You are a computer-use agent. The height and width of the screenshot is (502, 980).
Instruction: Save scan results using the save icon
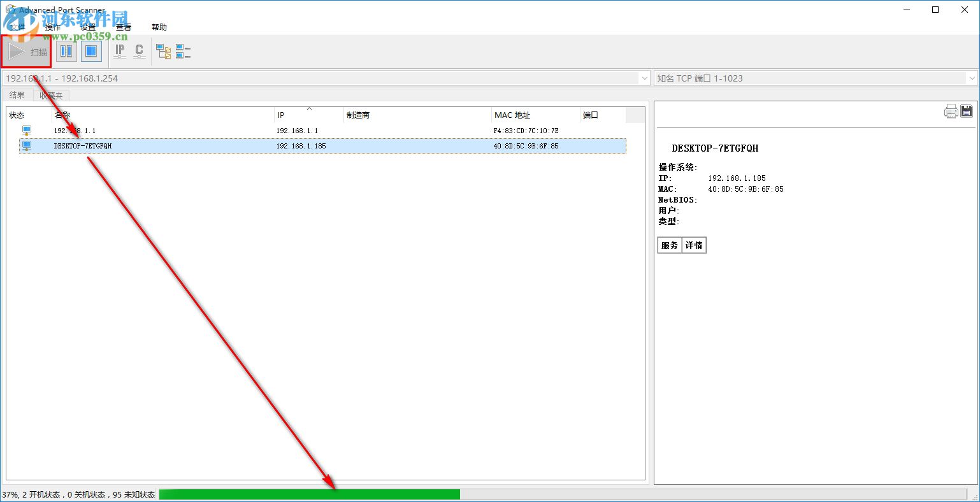[967, 111]
